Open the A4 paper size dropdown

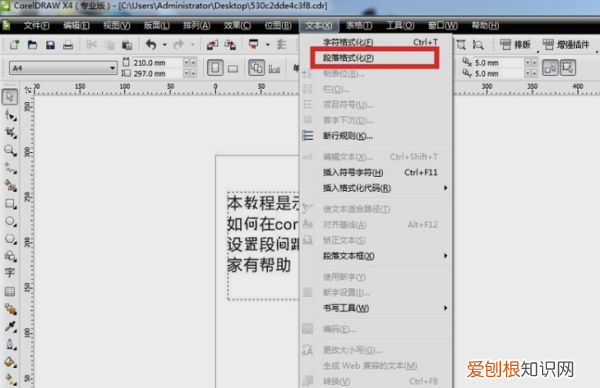(112, 68)
